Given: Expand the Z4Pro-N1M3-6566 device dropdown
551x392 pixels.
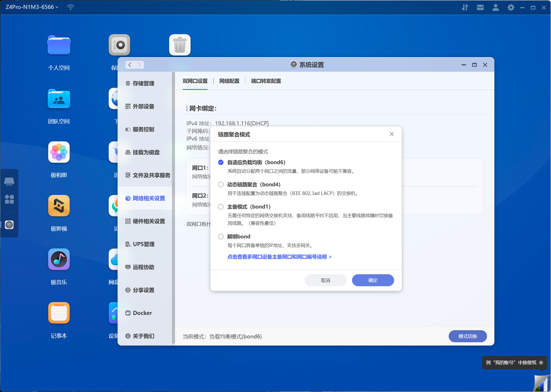Looking at the screenshot, I should 32,7.
